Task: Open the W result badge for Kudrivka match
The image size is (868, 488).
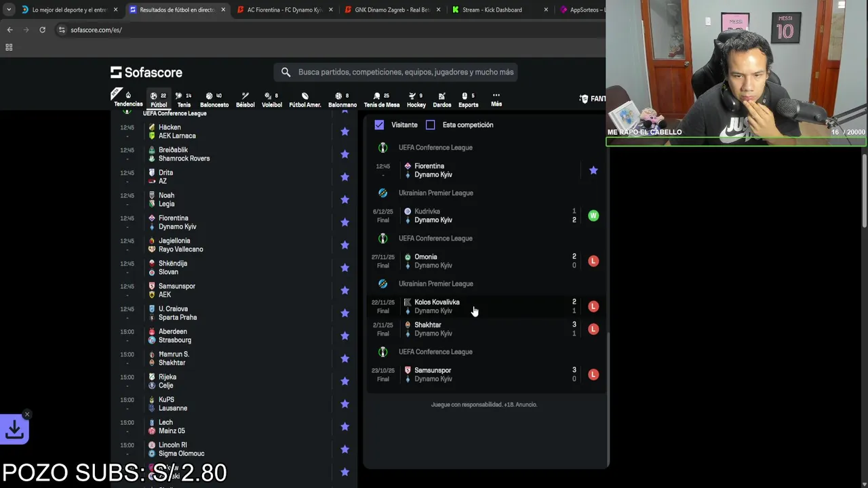Action: [x=593, y=216]
